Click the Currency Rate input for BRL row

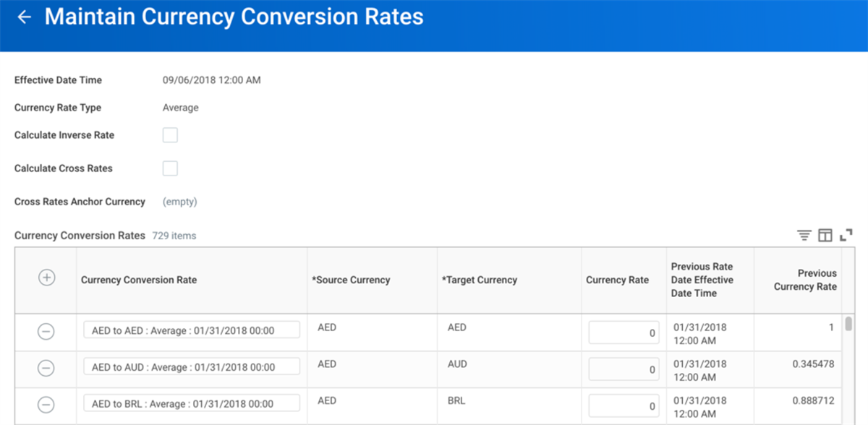tap(624, 406)
